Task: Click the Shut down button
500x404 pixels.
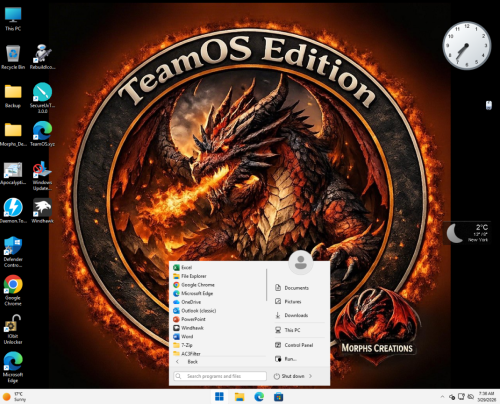Action: pyautogui.click(x=289, y=376)
